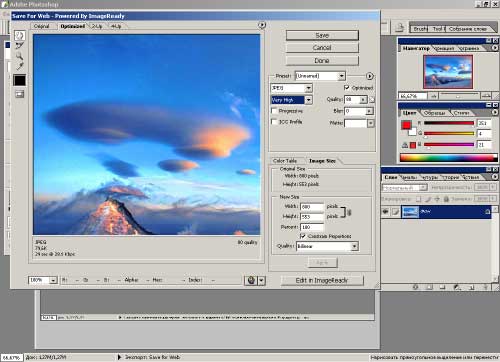Click the delete layer trash button
The height and width of the screenshot is (362, 500).
485,287
